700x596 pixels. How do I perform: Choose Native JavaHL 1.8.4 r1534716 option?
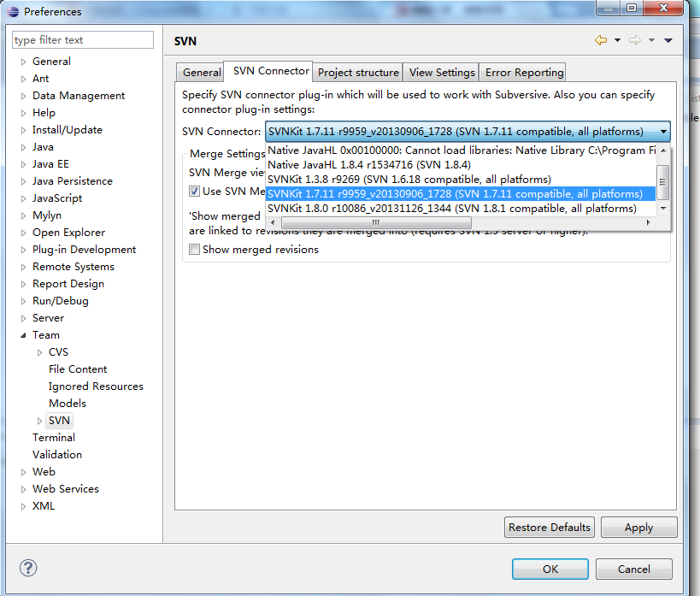point(461,165)
